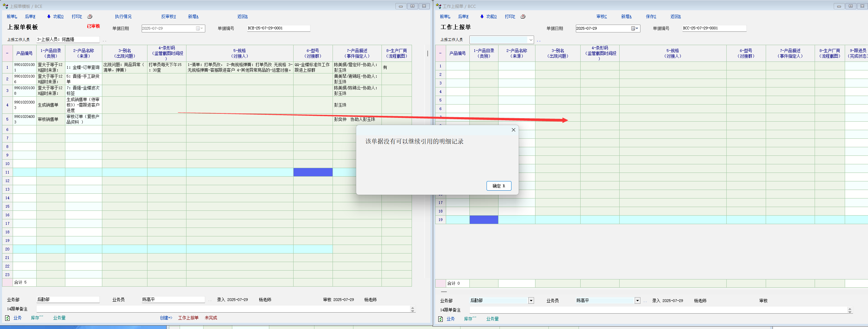Click the blue down-arrow 功能 icon in 上报单模板
Screen dimensions: 868x329
(x=49, y=16)
